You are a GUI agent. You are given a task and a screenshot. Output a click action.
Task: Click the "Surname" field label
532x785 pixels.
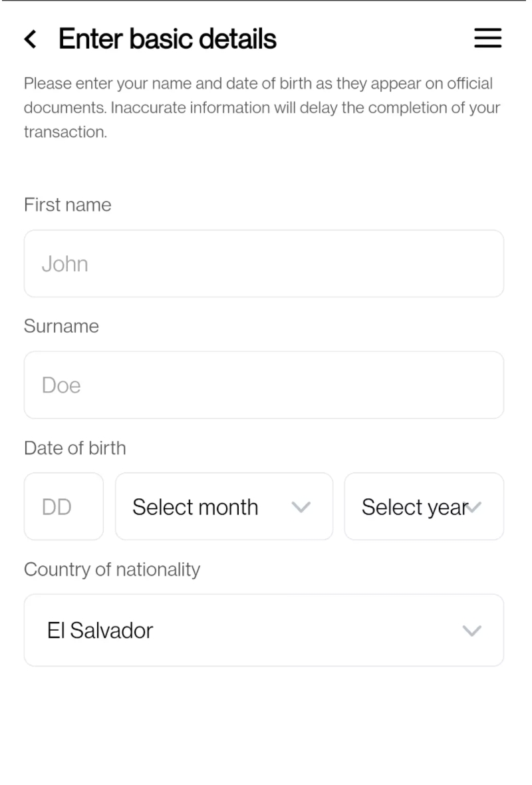click(61, 327)
